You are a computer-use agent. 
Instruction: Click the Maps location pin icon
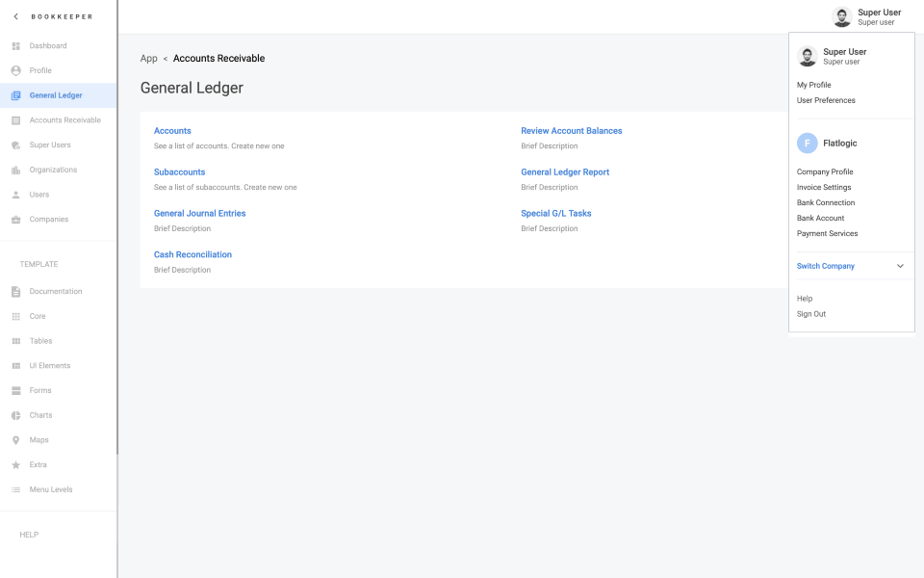15,439
